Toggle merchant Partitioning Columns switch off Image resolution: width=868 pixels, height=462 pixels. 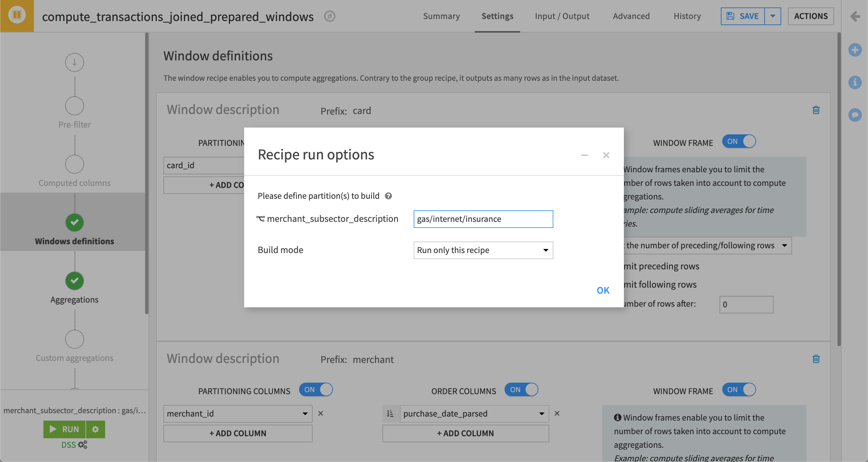[316, 389]
